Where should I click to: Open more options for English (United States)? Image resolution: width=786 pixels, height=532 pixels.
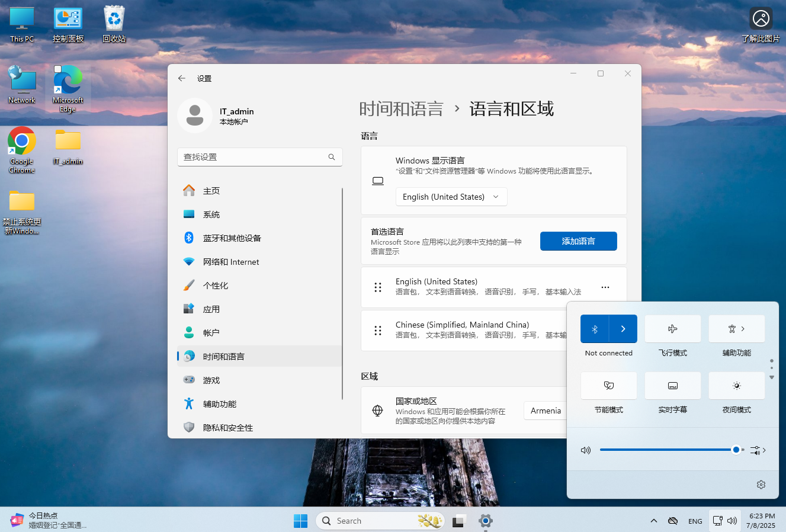click(x=605, y=287)
